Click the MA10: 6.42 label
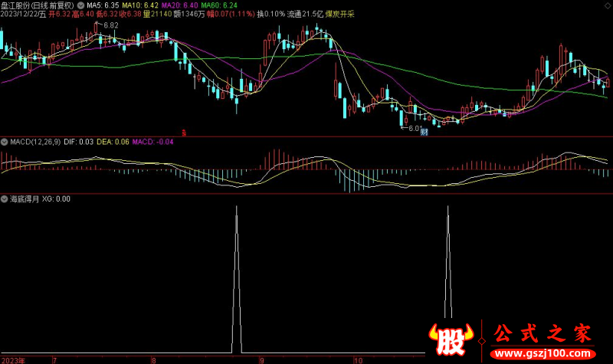 pyautogui.click(x=140, y=5)
